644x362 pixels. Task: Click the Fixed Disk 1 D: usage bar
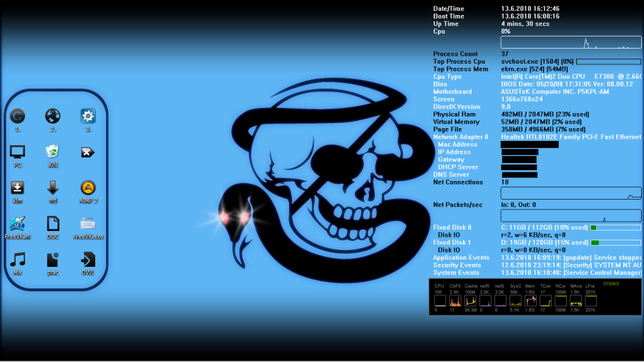coord(615,243)
